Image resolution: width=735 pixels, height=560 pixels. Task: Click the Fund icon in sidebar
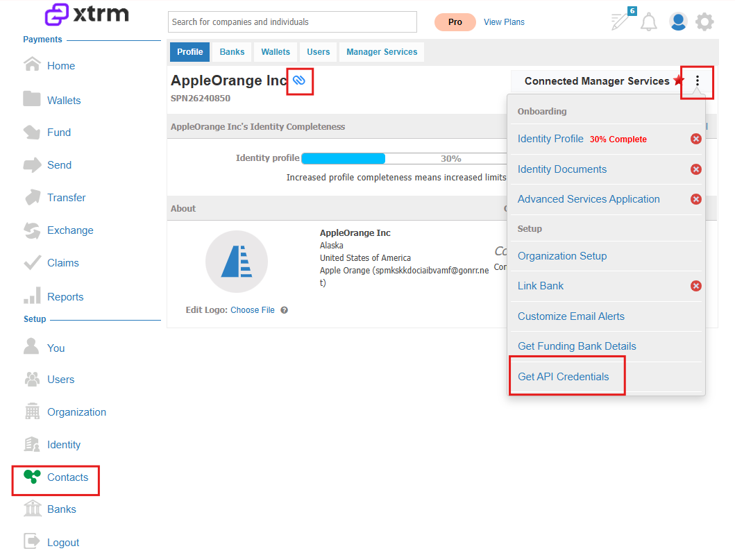(32, 132)
